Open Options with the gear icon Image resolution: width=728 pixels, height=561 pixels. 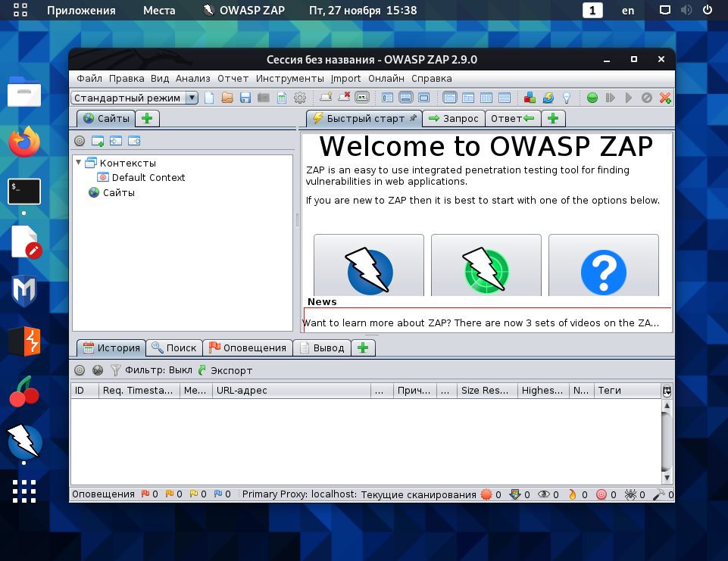point(300,98)
